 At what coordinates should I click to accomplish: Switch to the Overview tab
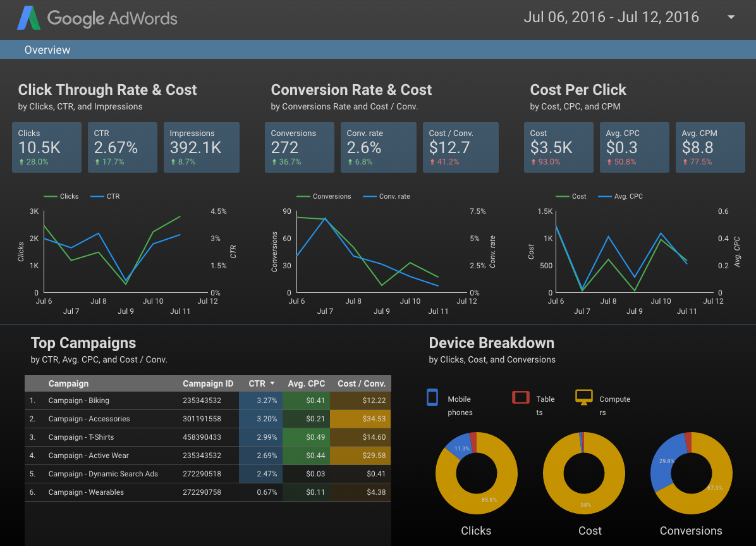point(47,50)
